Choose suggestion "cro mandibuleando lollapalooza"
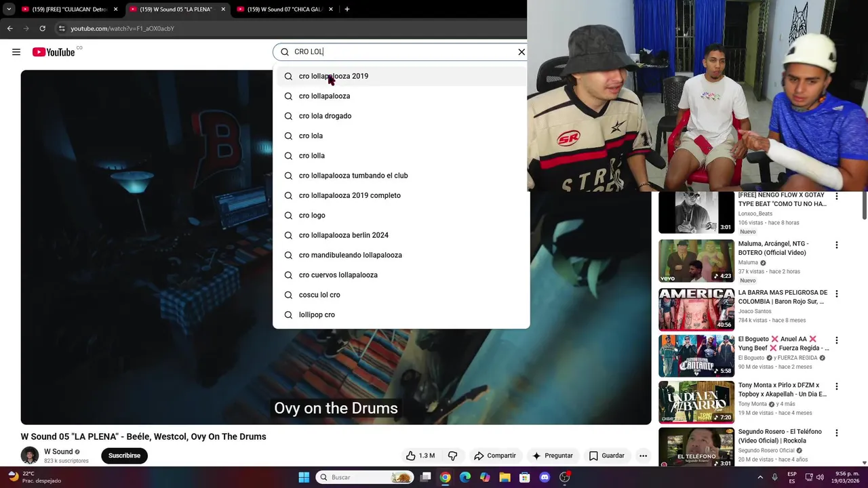The image size is (868, 488). pos(401,255)
